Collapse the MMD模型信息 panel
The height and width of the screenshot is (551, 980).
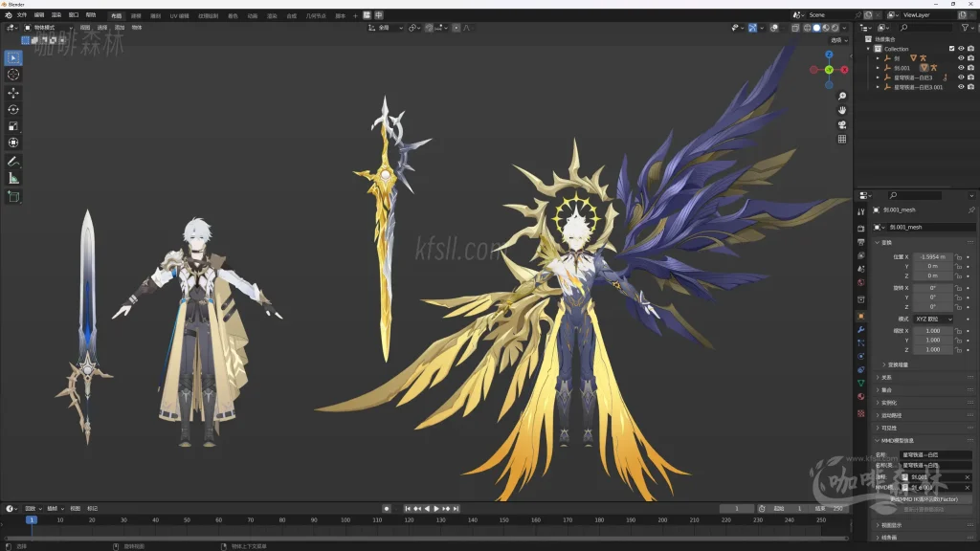tap(878, 440)
